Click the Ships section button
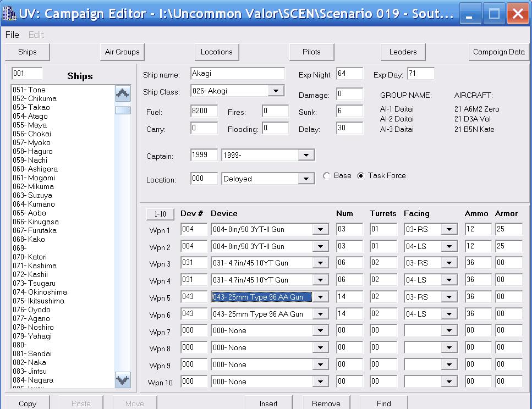532x409 pixels. 28,52
